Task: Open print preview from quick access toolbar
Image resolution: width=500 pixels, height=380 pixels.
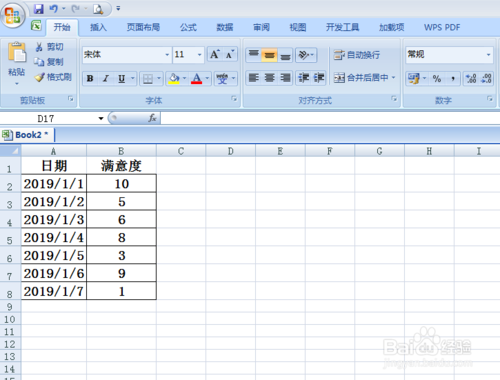Action: click(98, 9)
